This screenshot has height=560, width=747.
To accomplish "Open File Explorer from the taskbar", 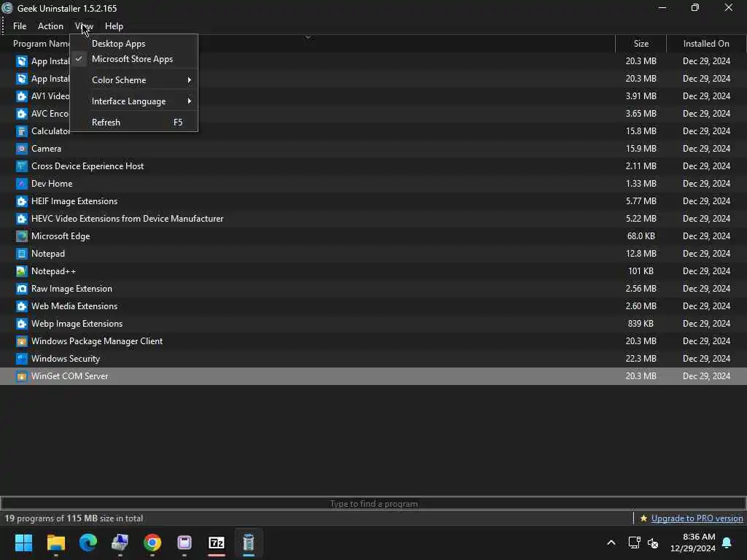I will 55,542.
